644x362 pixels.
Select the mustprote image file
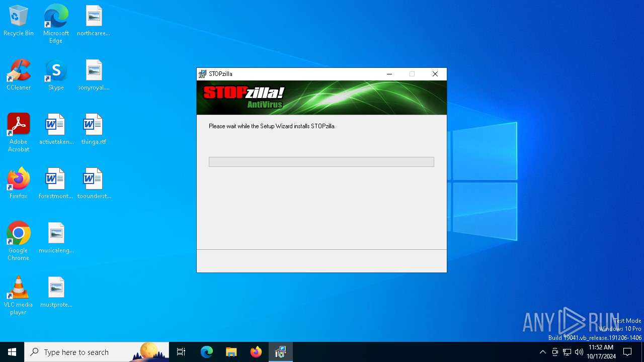[x=56, y=293]
